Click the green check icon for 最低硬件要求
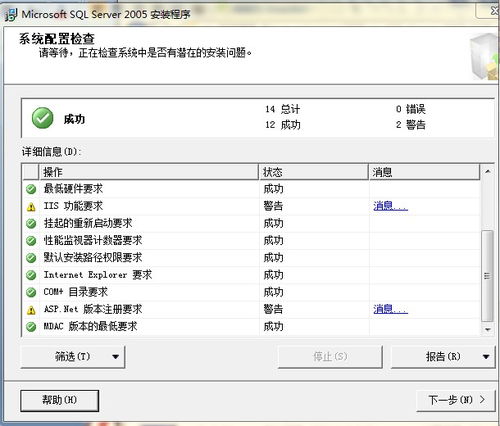Viewport: 500px width, 426px height. 31,189
